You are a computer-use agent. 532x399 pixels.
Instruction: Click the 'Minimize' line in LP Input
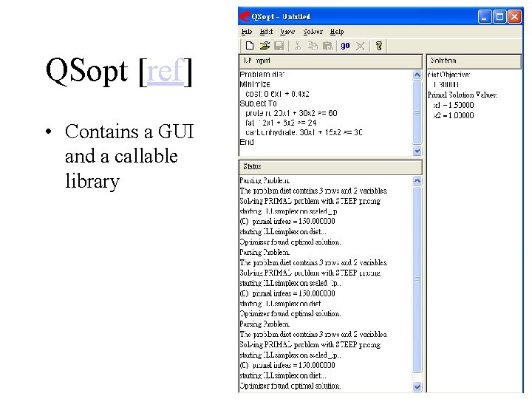(255, 84)
